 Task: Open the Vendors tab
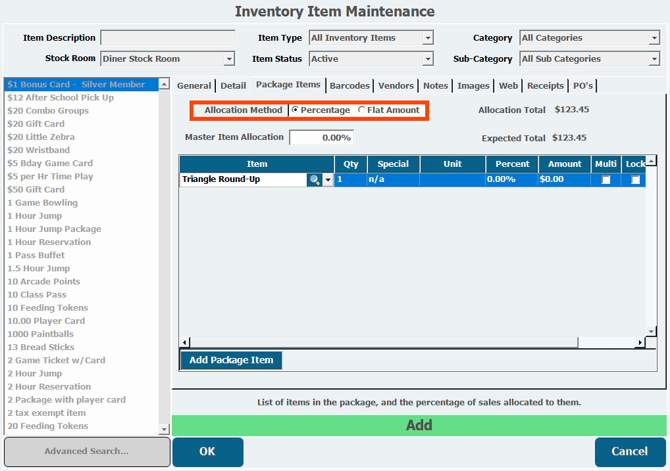coord(396,86)
